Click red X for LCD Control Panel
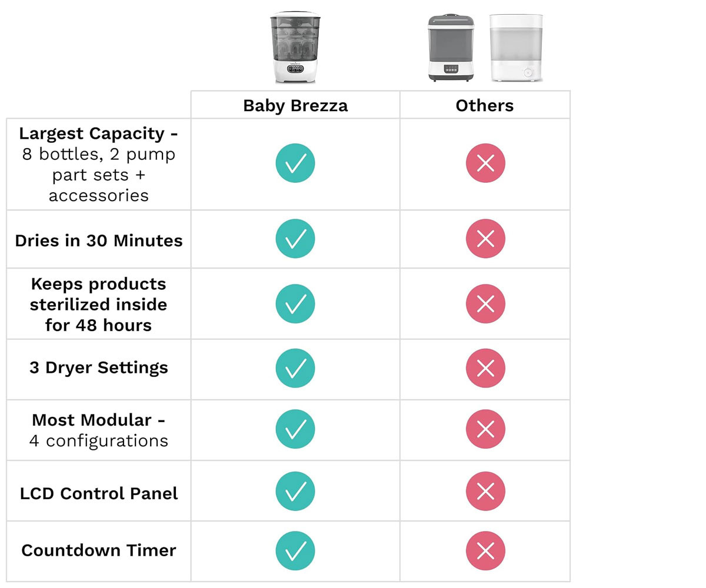The width and height of the screenshot is (706, 588). 485,491
